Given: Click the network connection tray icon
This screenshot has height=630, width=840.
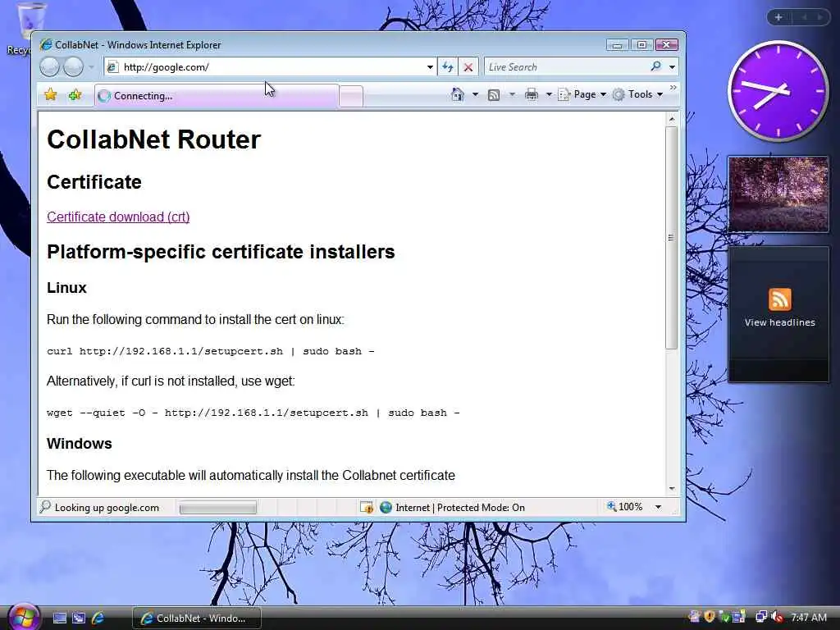Looking at the screenshot, I should [761, 617].
